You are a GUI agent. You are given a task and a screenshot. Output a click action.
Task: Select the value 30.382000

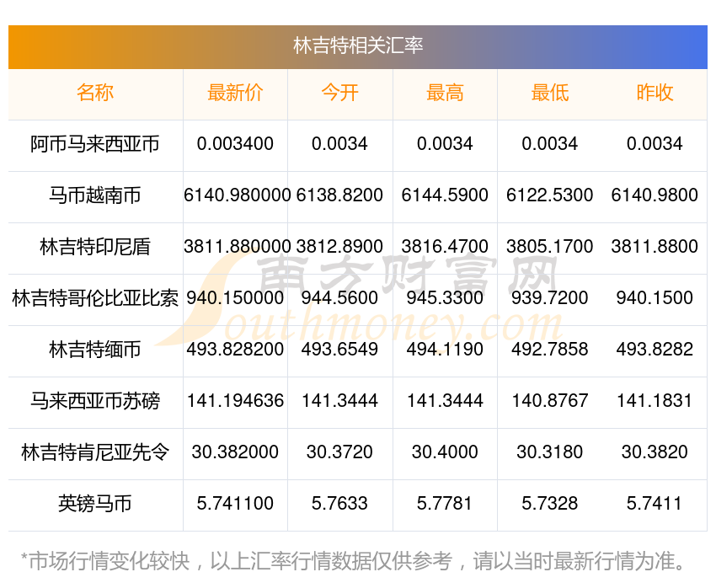tap(235, 452)
